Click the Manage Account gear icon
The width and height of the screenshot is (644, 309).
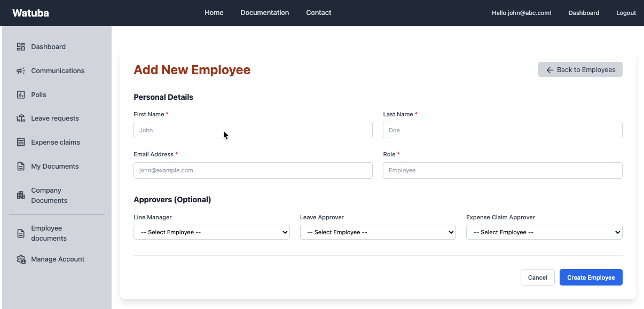pyautogui.click(x=21, y=259)
